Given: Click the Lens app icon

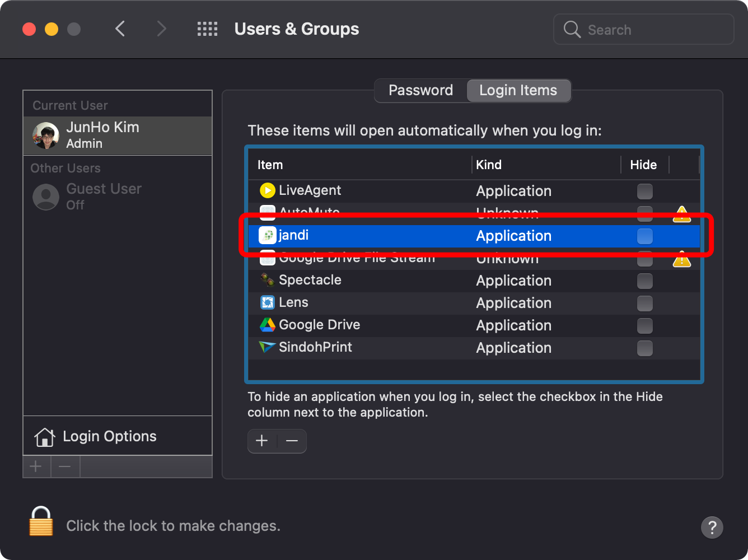Looking at the screenshot, I should 268,302.
